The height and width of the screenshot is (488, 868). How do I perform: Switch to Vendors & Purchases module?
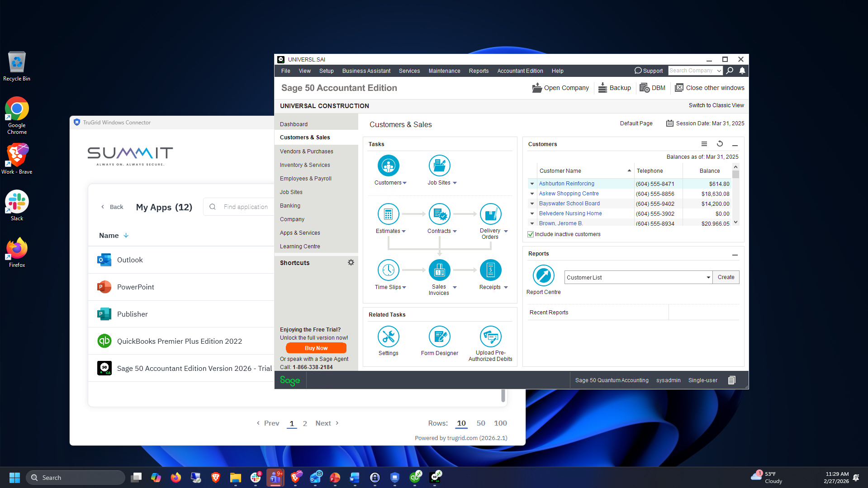tap(306, 152)
